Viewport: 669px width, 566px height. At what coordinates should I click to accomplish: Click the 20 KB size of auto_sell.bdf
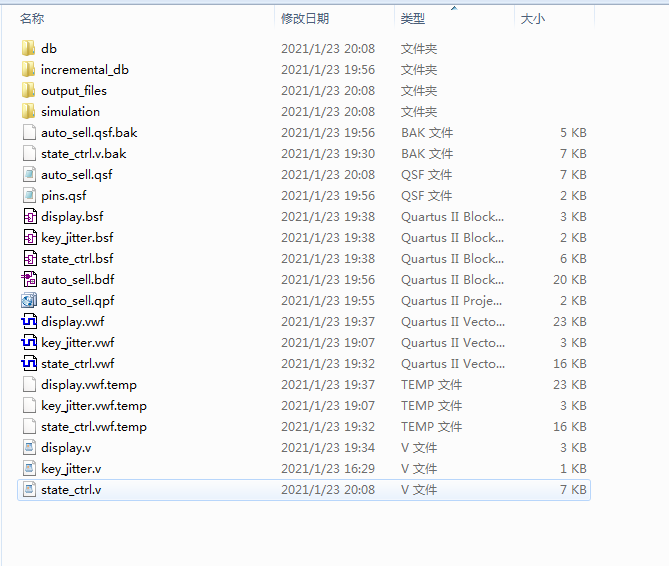pos(570,280)
